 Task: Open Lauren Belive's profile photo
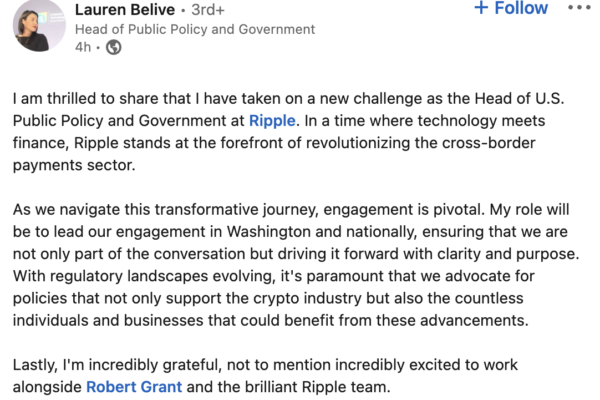(x=36, y=24)
